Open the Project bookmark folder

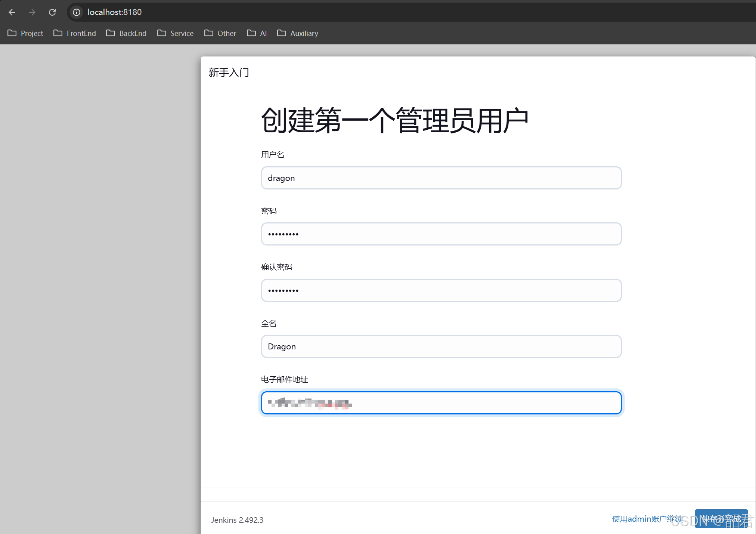pos(25,33)
